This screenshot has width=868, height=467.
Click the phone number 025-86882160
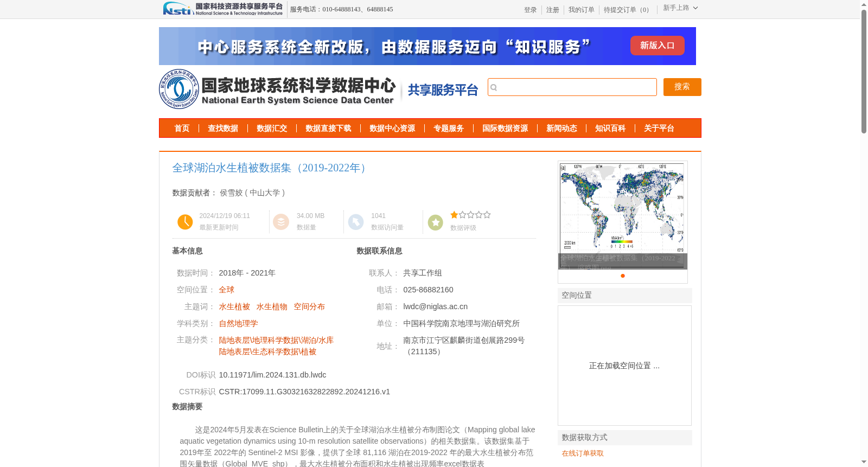[428, 290]
